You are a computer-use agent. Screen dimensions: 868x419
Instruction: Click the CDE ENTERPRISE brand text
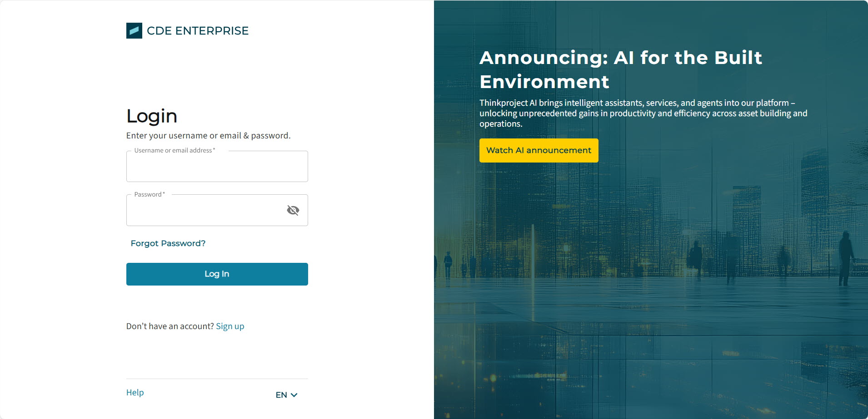(x=198, y=31)
